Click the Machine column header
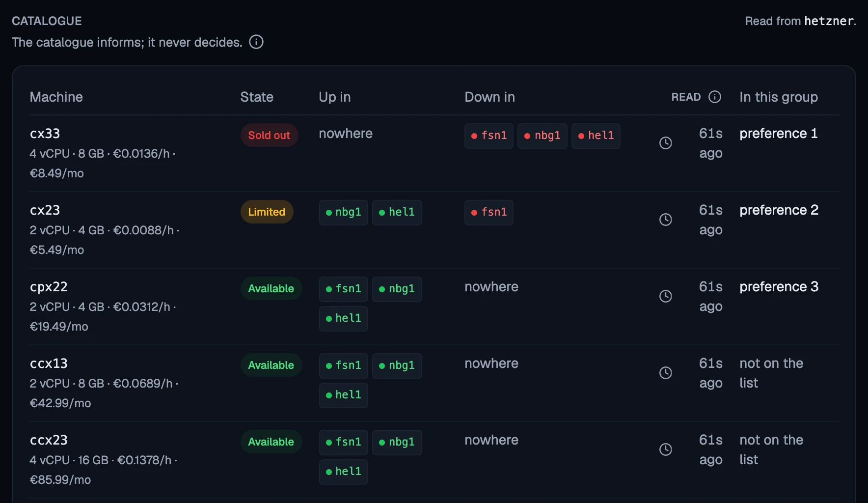This screenshot has height=503, width=868. 56,97
